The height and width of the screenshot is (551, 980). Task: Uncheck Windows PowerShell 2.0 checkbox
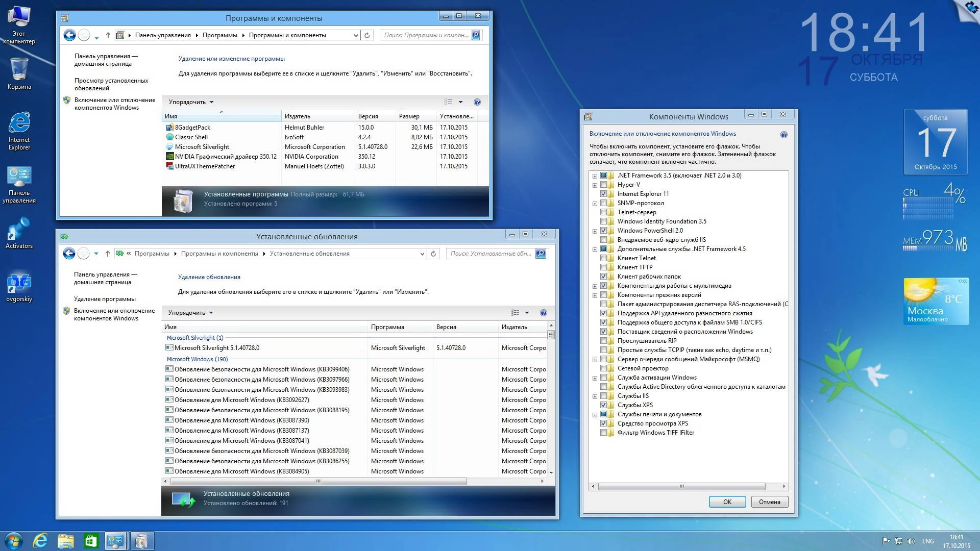tap(603, 231)
